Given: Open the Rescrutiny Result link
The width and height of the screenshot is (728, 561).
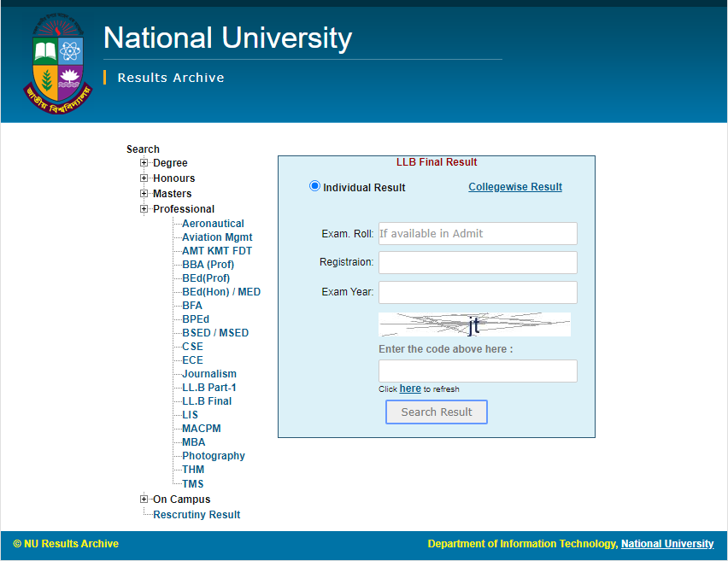Looking at the screenshot, I should click(197, 515).
